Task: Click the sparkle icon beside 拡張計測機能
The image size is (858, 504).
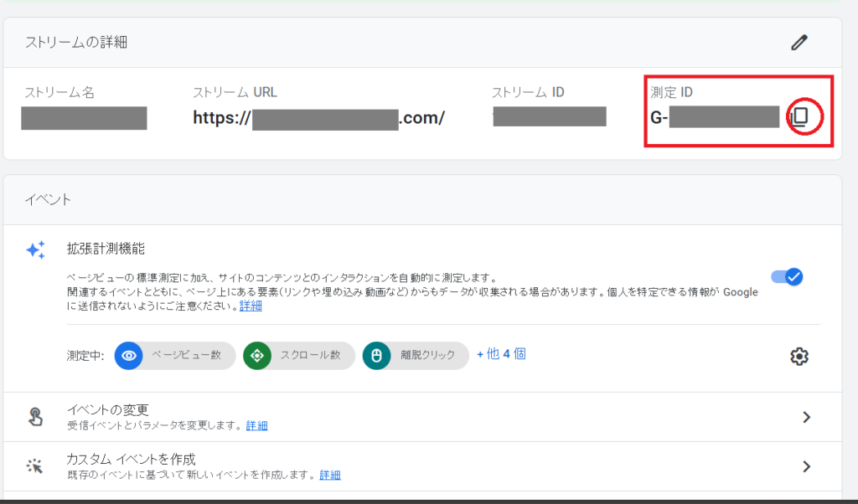Action: (35, 249)
